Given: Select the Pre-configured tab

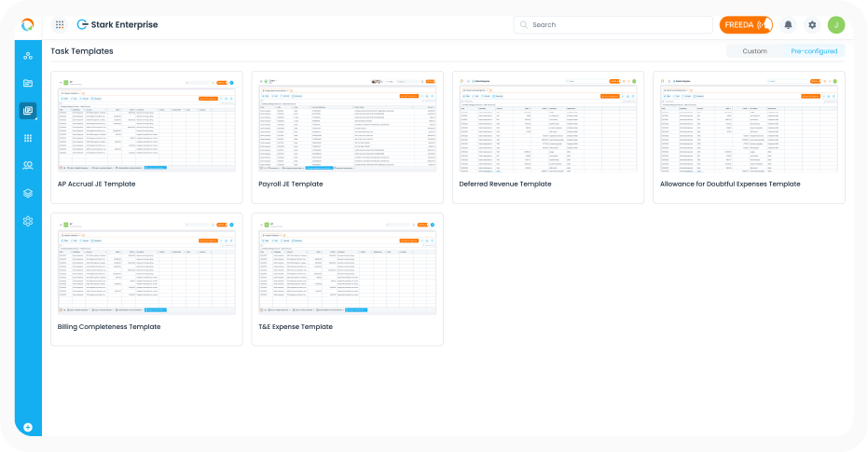Looking at the screenshot, I should click(x=813, y=51).
